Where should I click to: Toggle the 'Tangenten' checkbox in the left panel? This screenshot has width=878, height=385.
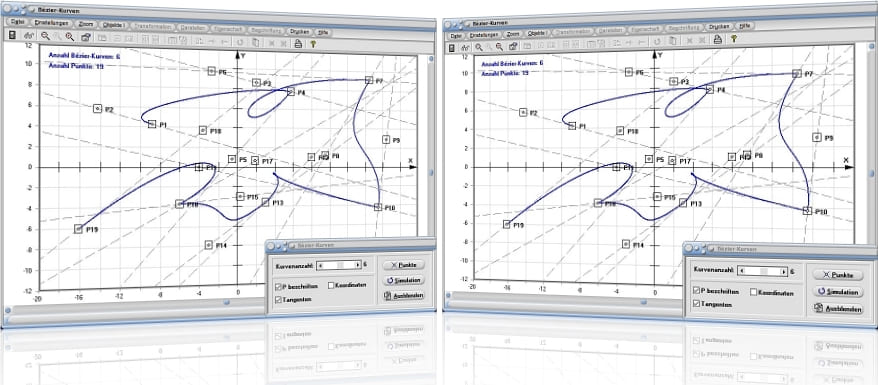pos(278,299)
